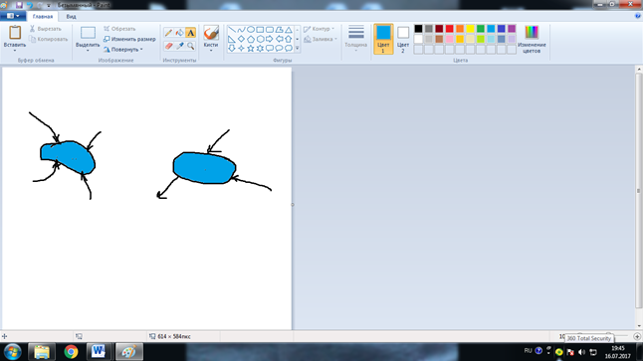Screen dimensions: 644x362
Task: Pick the purple color swatch
Action: click(x=512, y=28)
